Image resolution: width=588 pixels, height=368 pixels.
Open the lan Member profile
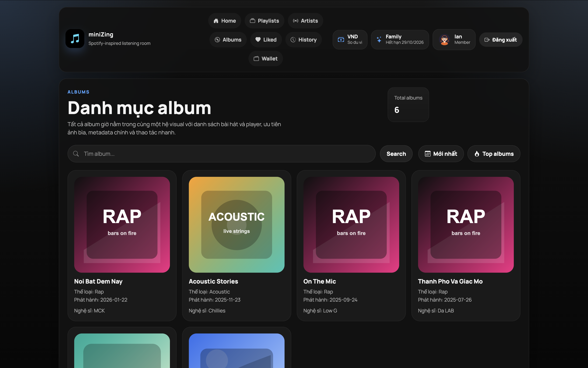pyautogui.click(x=454, y=39)
